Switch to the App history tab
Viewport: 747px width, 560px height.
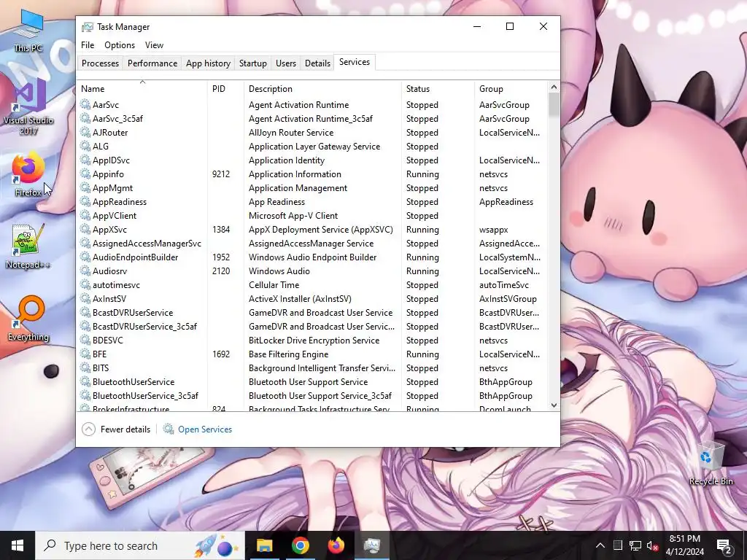(208, 63)
